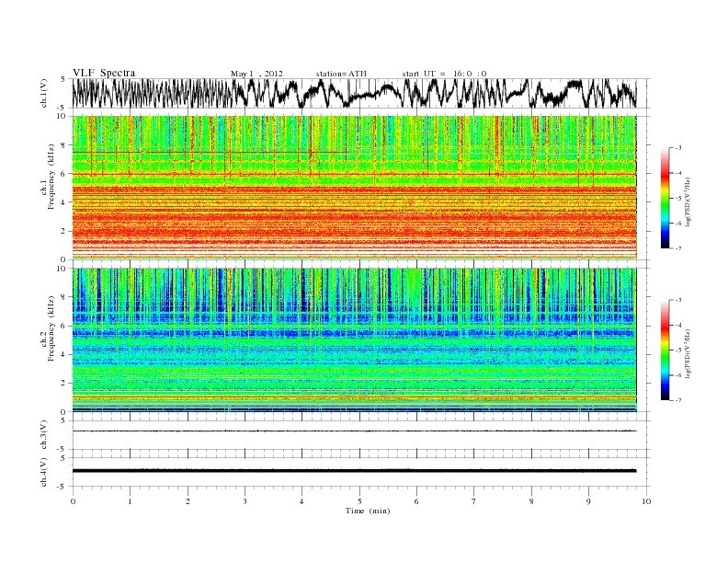Click the thick ch.4 voltage trace
The image size is (728, 563).
[354, 471]
